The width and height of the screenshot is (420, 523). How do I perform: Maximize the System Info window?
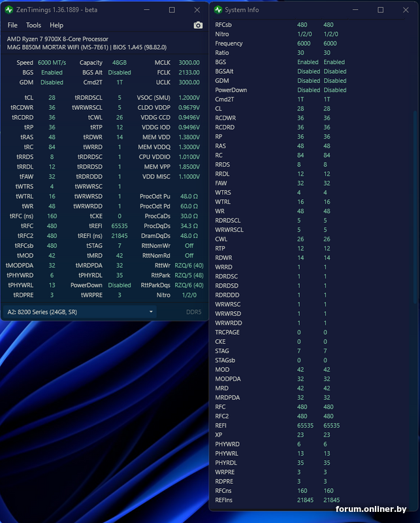tap(381, 10)
